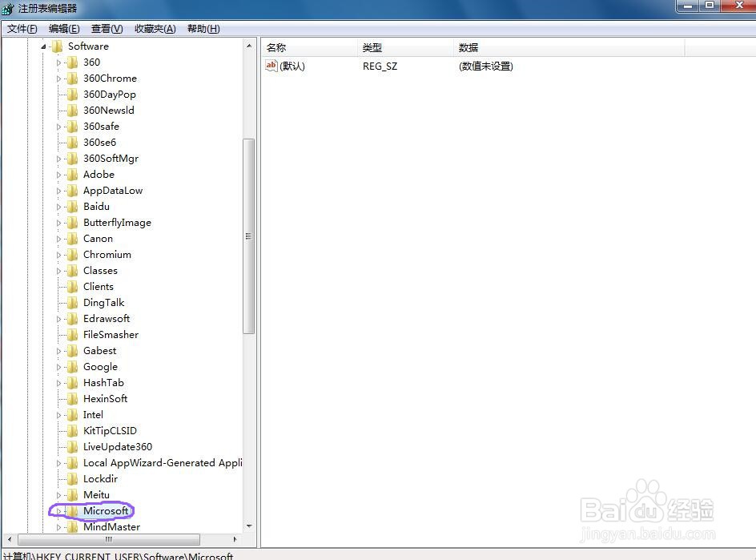Select the ButterflyImage key label
Screen dimensions: 756x560
tap(117, 223)
